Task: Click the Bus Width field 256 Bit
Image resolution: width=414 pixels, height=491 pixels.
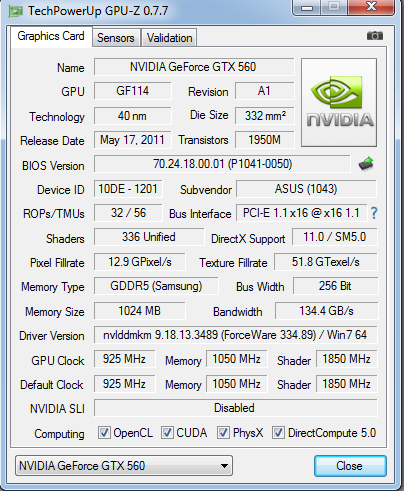Action: point(335,286)
